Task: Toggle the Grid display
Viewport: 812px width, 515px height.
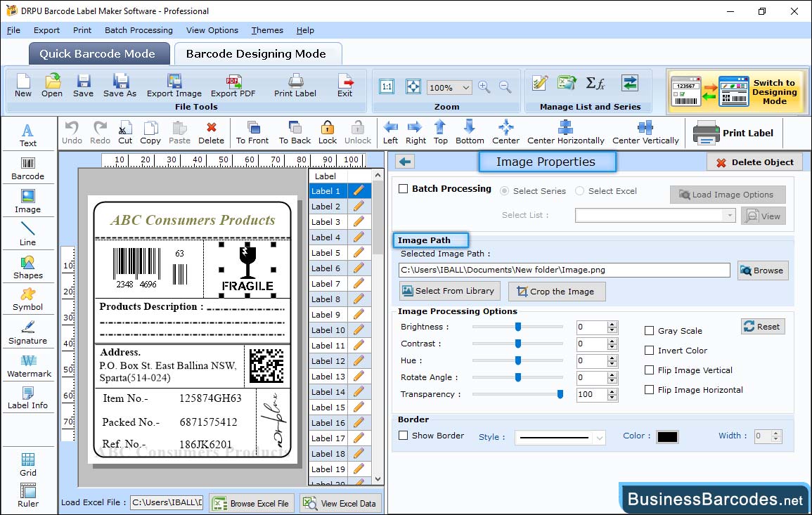Action: click(28, 464)
